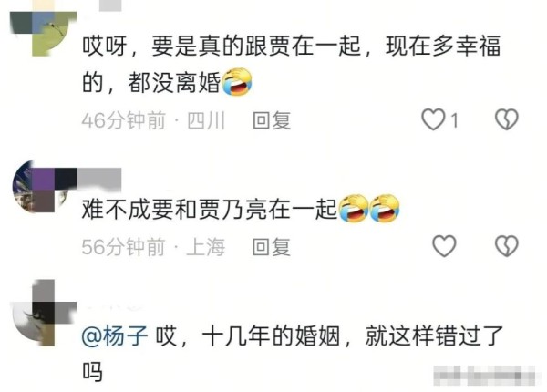The width and height of the screenshot is (547, 392).
Task: Reply to the 46-minute-old comment
Action: [272, 120]
